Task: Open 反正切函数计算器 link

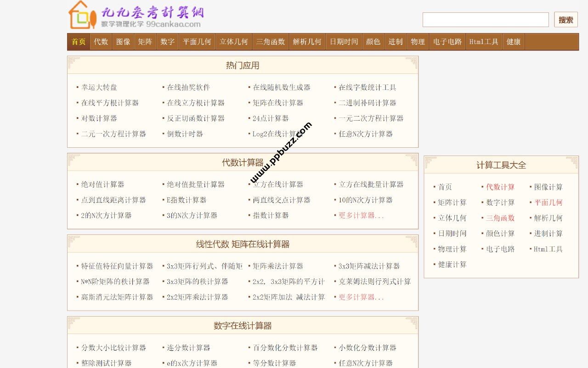Action: [x=196, y=118]
